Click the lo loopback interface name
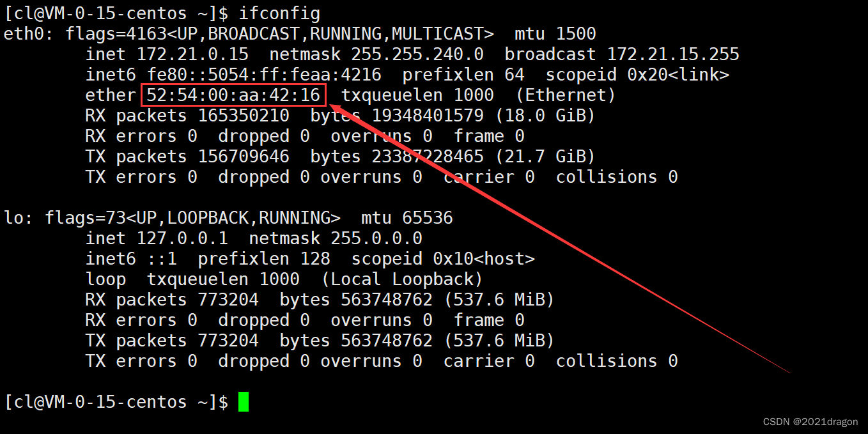The height and width of the screenshot is (434, 868). point(15,218)
